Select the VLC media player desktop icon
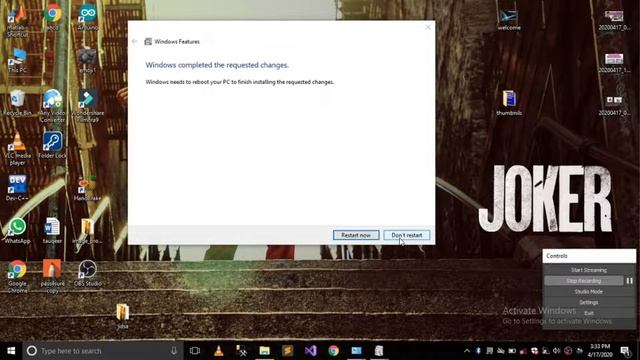Viewport: 640px width, 360px height. click(17, 149)
